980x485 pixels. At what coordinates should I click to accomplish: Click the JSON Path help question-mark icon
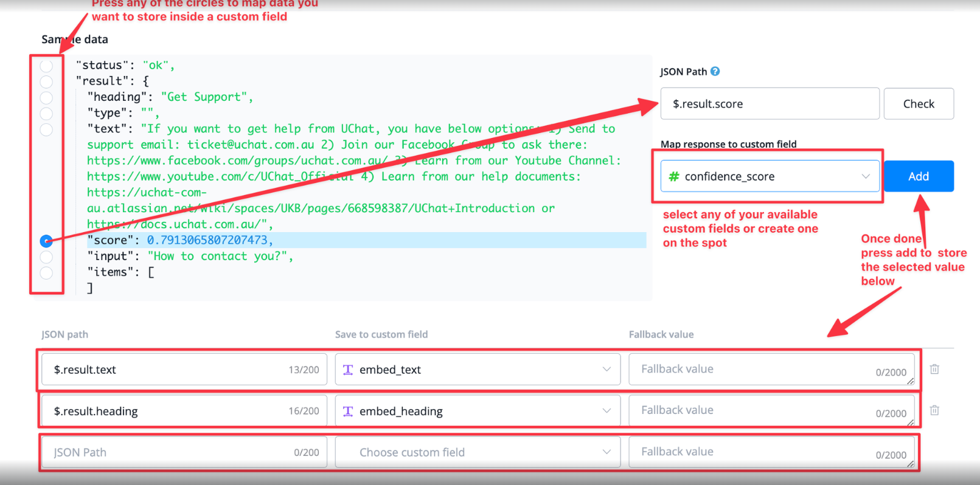coord(715,71)
